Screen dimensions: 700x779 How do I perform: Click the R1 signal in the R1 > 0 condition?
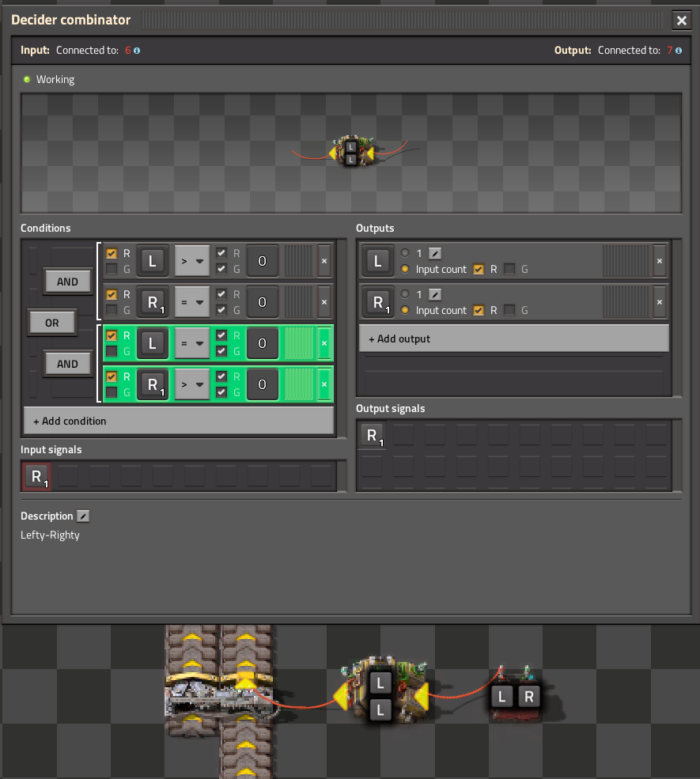[153, 384]
